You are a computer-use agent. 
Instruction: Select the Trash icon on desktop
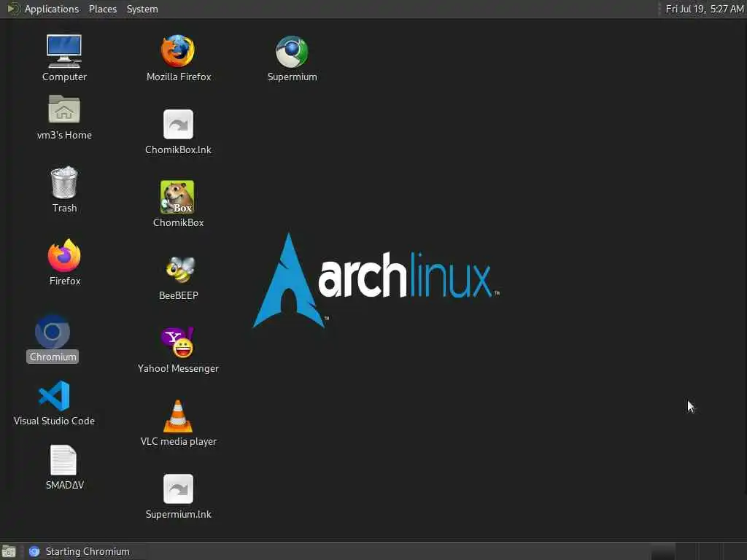point(64,182)
